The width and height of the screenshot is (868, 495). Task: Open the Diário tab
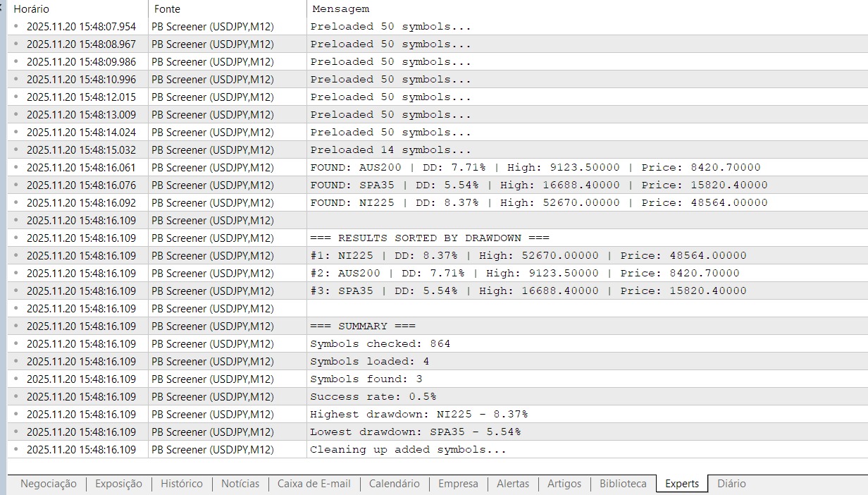pos(731,484)
